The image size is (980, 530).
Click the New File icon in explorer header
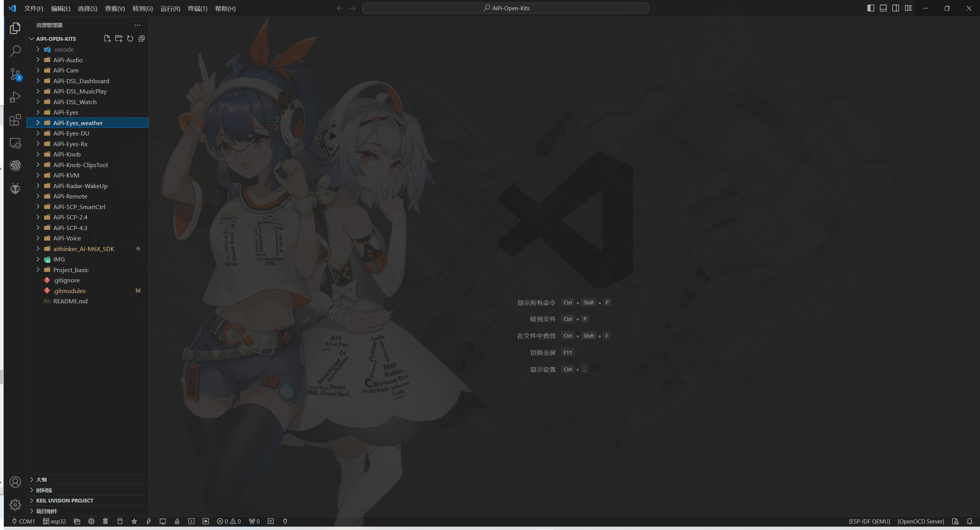tap(107, 39)
